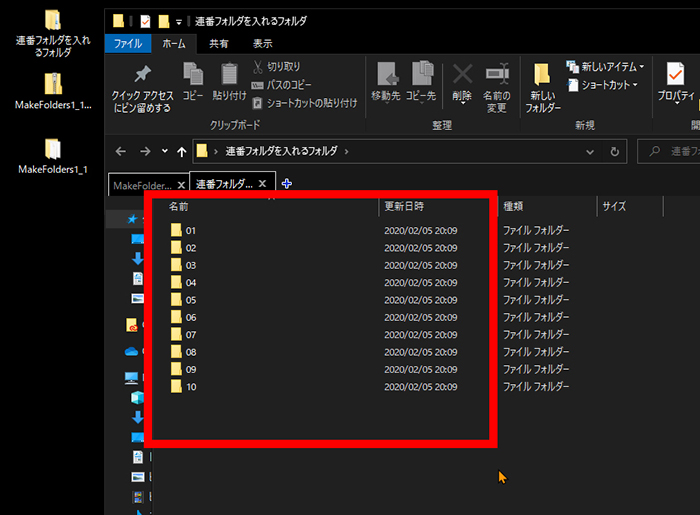Open recent locations dropdown arrow
Image resolution: width=700 pixels, height=515 pixels.
[165, 152]
